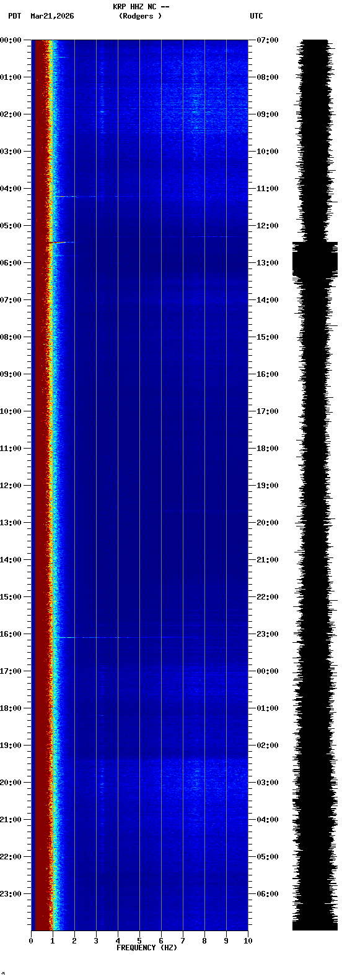Click the frequency axis "6" tick label
This screenshot has height=980, width=342.
click(x=161, y=941)
